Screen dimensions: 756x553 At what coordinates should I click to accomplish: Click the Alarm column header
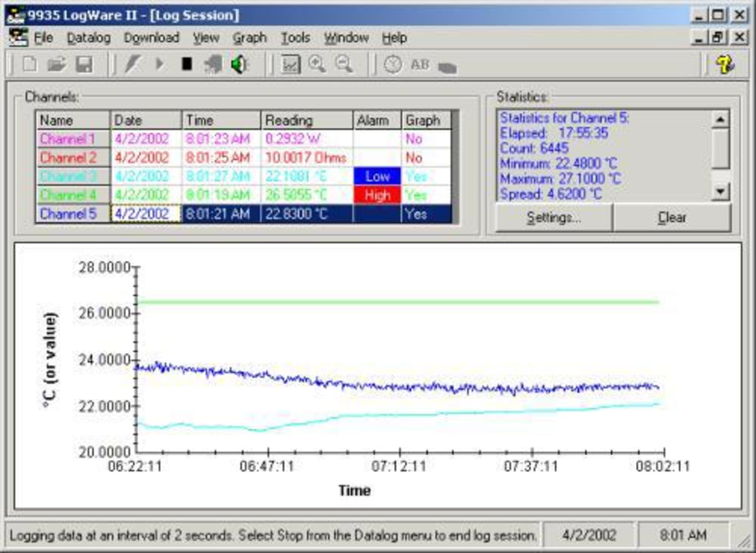pyautogui.click(x=377, y=120)
